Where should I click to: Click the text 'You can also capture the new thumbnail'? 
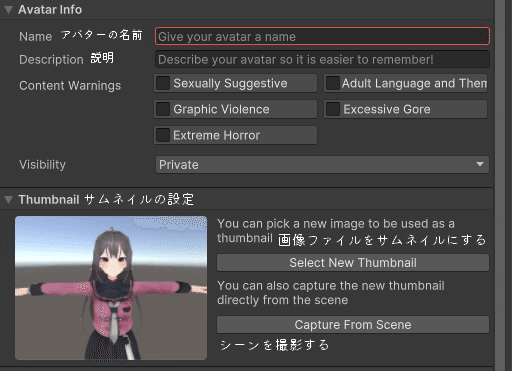click(x=331, y=286)
